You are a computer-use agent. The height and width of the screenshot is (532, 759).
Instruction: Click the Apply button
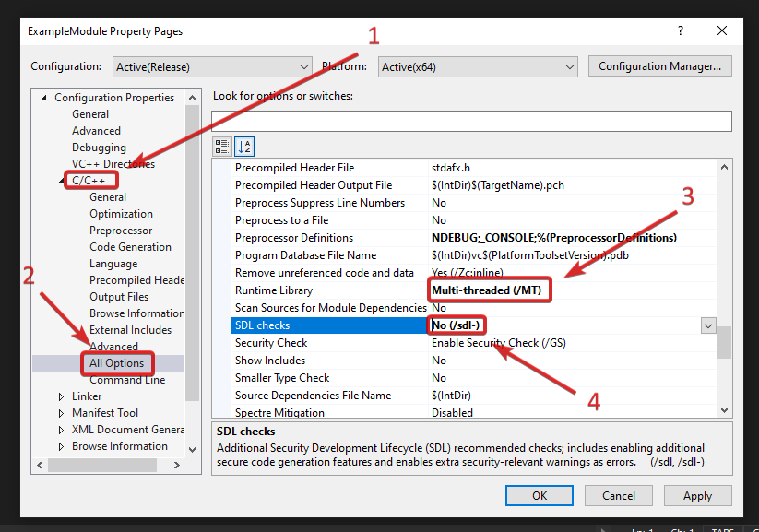[697, 495]
